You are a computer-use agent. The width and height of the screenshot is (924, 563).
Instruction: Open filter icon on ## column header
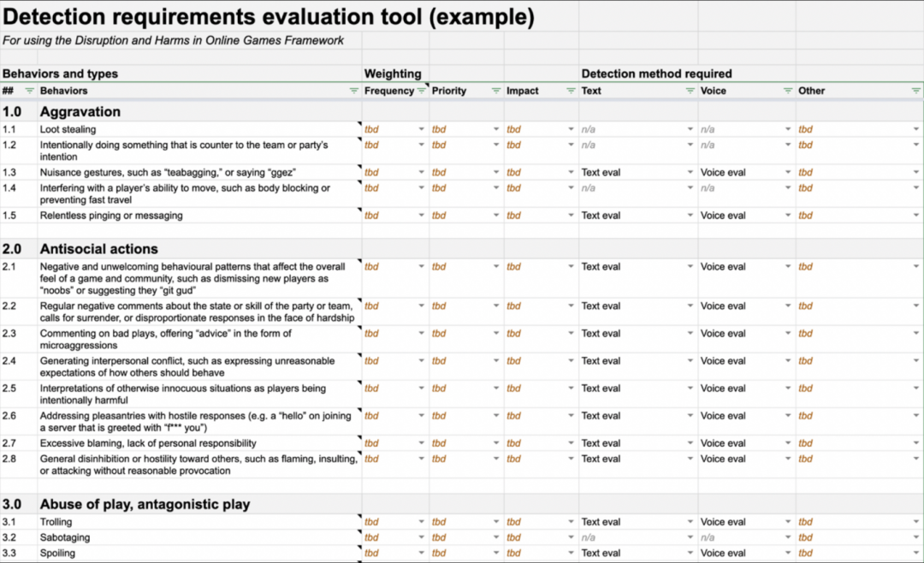[x=29, y=91]
